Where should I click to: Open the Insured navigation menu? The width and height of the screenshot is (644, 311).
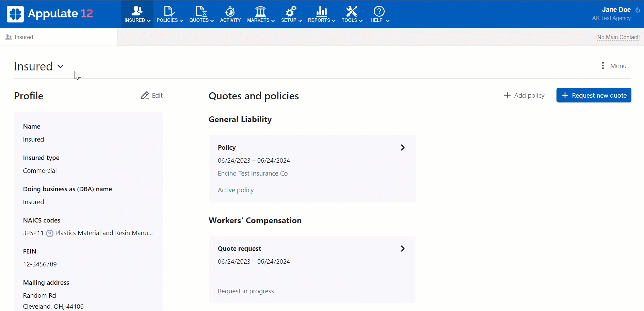point(137,15)
